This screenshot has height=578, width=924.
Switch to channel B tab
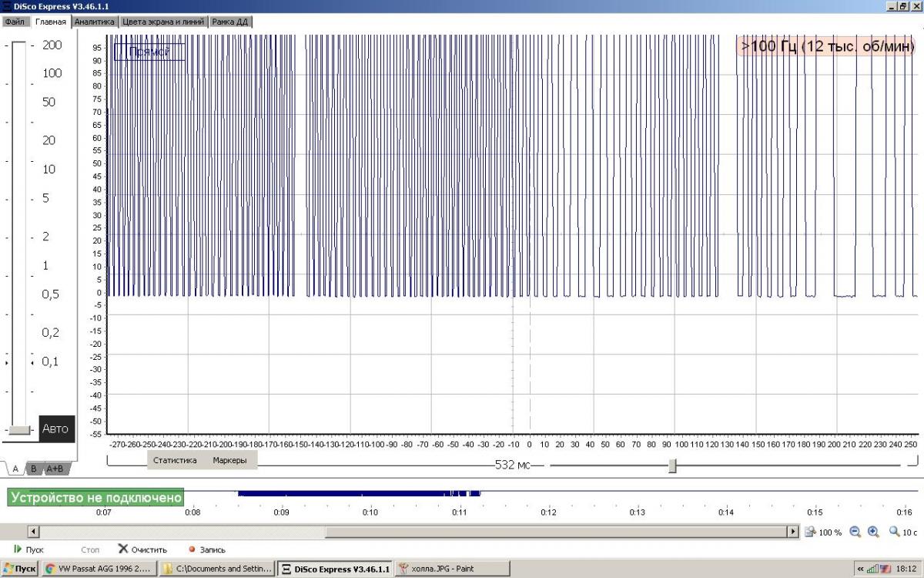point(34,468)
